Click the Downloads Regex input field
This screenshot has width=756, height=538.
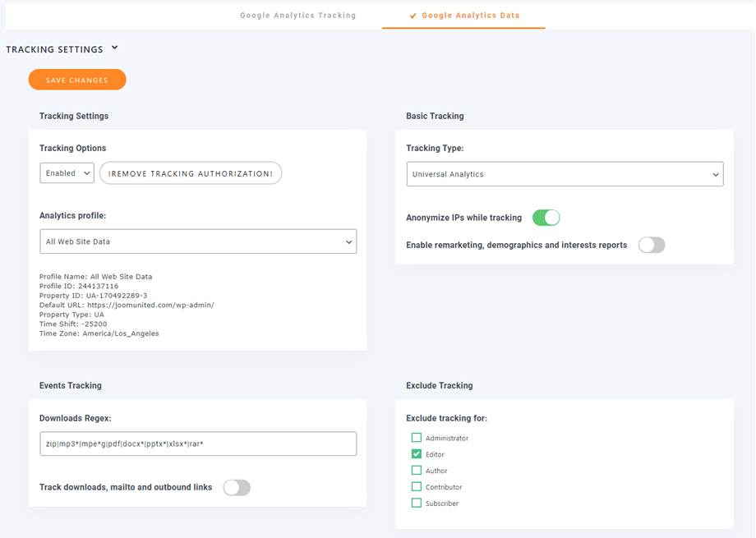click(x=198, y=444)
